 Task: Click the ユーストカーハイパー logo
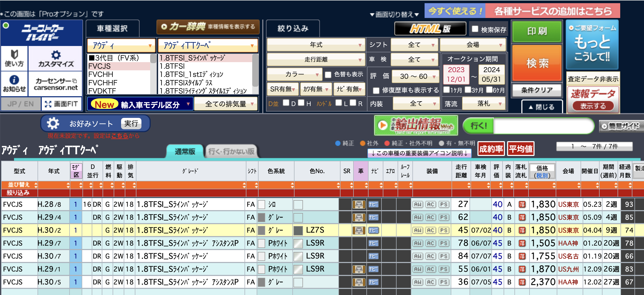pyautogui.click(x=42, y=33)
